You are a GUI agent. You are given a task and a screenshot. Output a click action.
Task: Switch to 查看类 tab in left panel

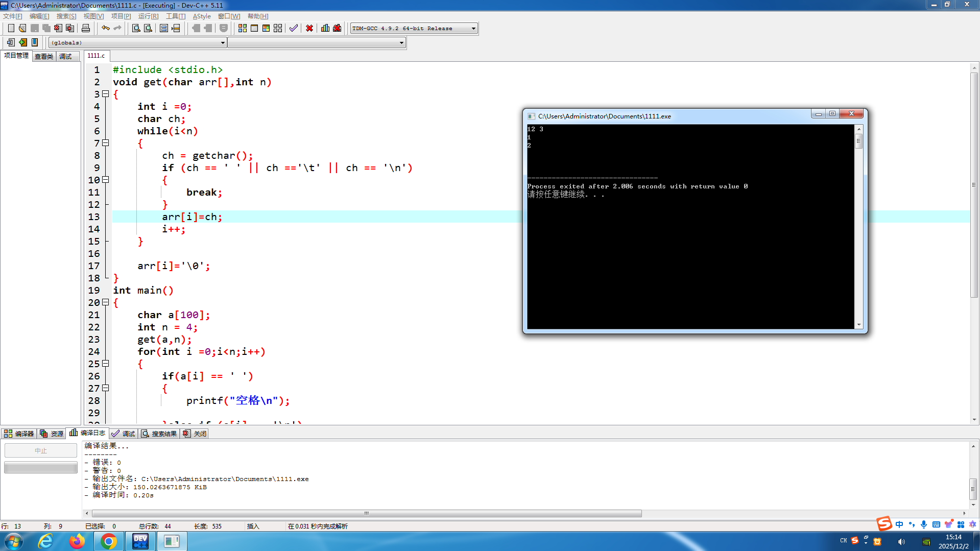coord(44,56)
